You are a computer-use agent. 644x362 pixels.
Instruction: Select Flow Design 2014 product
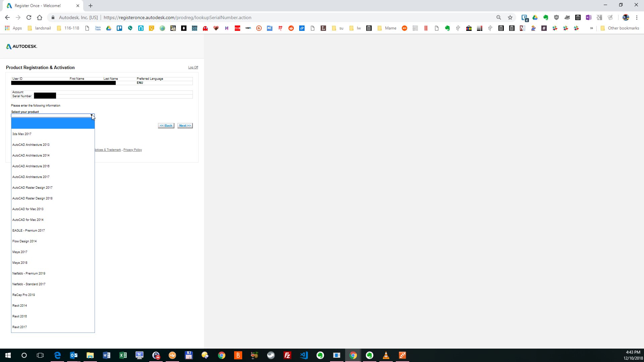(53, 241)
